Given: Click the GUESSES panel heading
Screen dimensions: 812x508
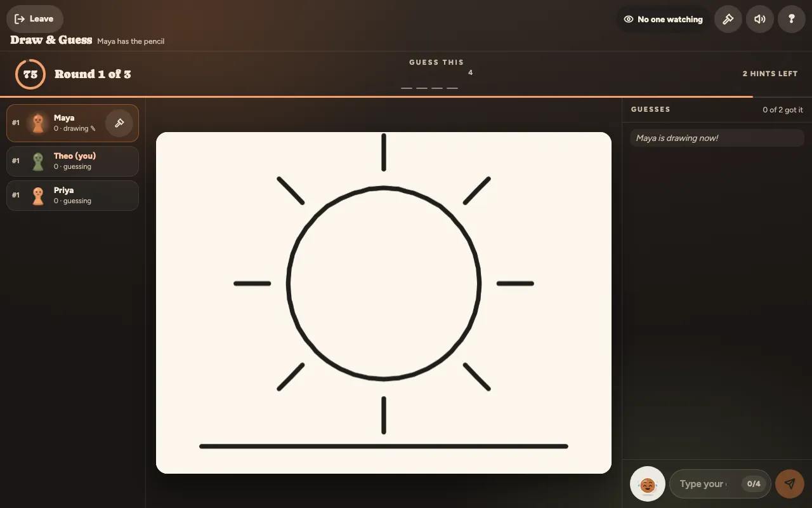Looking at the screenshot, I should [650, 109].
